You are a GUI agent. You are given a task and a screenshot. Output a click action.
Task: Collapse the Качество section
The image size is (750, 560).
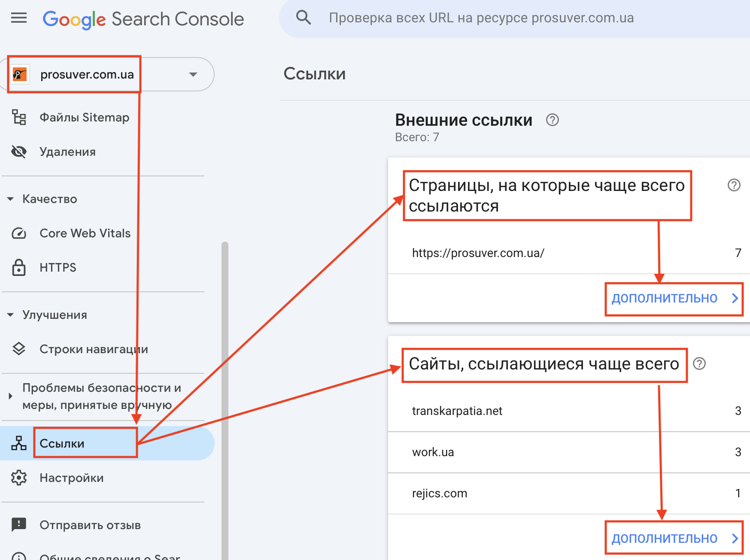tap(10, 199)
